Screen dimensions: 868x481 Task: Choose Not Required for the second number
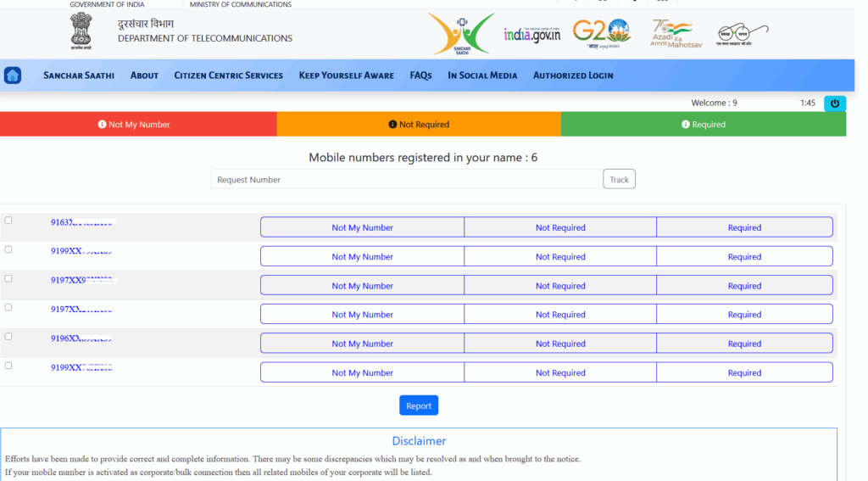[560, 257]
